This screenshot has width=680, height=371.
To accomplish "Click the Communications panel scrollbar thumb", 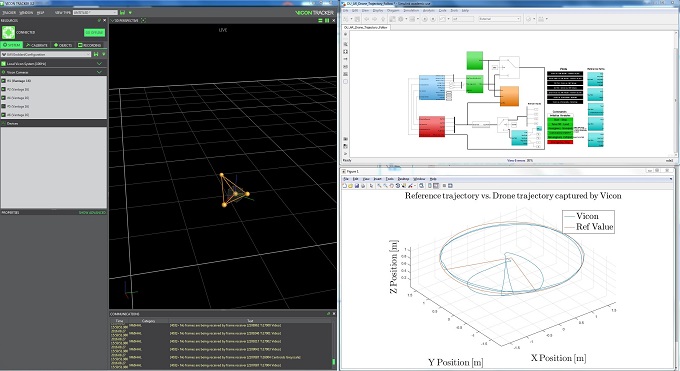I will point(333,361).
